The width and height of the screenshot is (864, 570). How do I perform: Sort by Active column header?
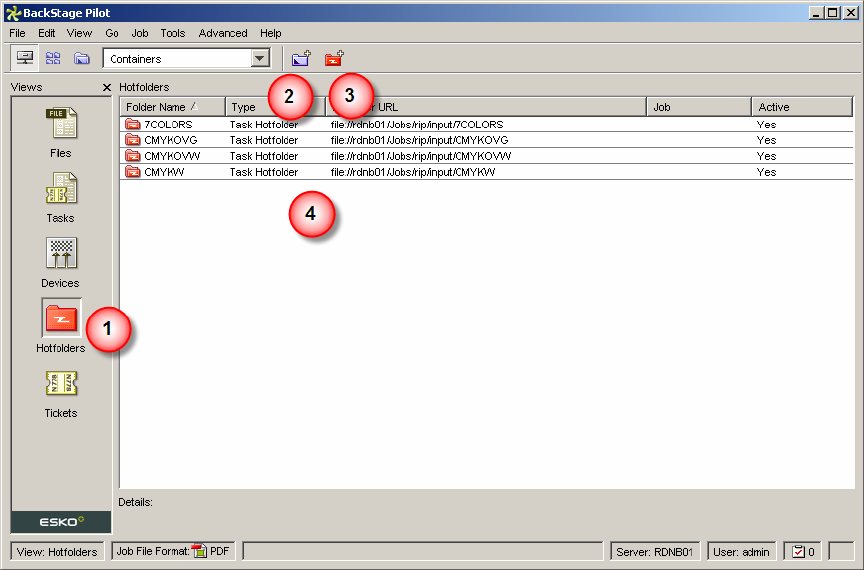[x=802, y=107]
